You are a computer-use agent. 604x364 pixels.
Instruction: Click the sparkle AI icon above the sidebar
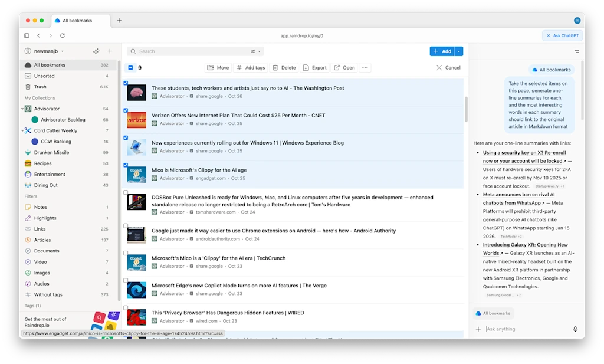(x=96, y=51)
